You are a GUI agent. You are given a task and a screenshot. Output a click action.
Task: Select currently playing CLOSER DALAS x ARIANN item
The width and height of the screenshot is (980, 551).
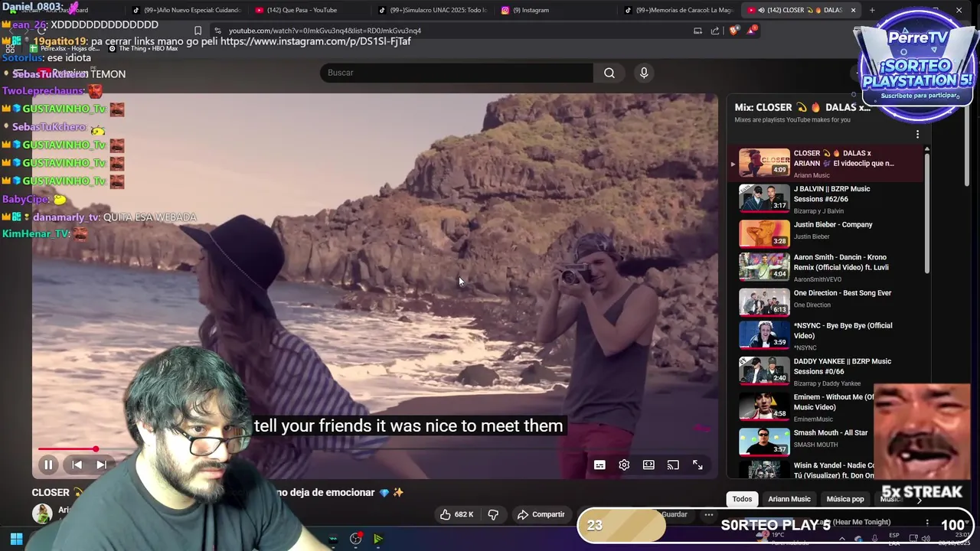pyautogui.click(x=827, y=163)
